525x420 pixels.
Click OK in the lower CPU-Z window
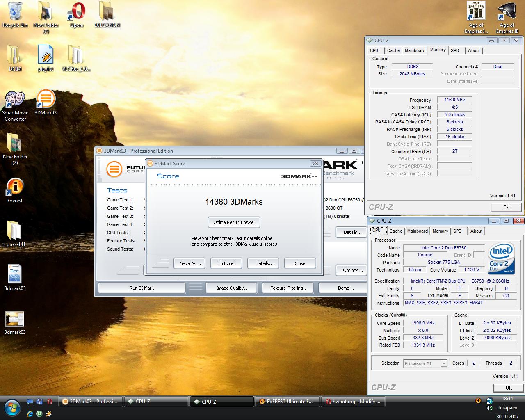(x=509, y=388)
